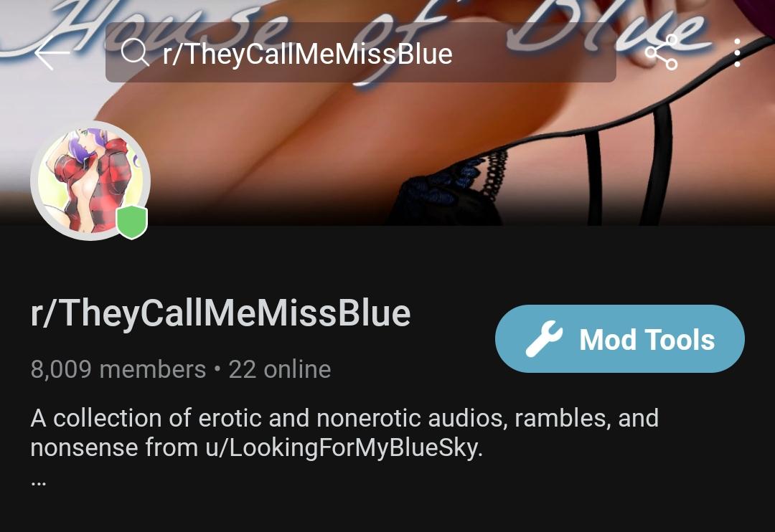Open the round community avatar image

90,181
